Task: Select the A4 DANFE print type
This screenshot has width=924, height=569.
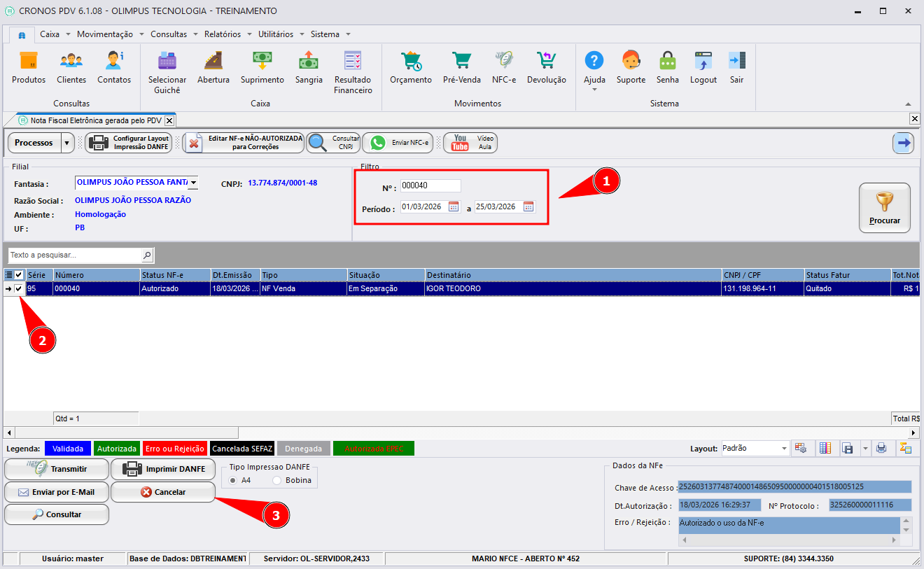Action: 232,481
